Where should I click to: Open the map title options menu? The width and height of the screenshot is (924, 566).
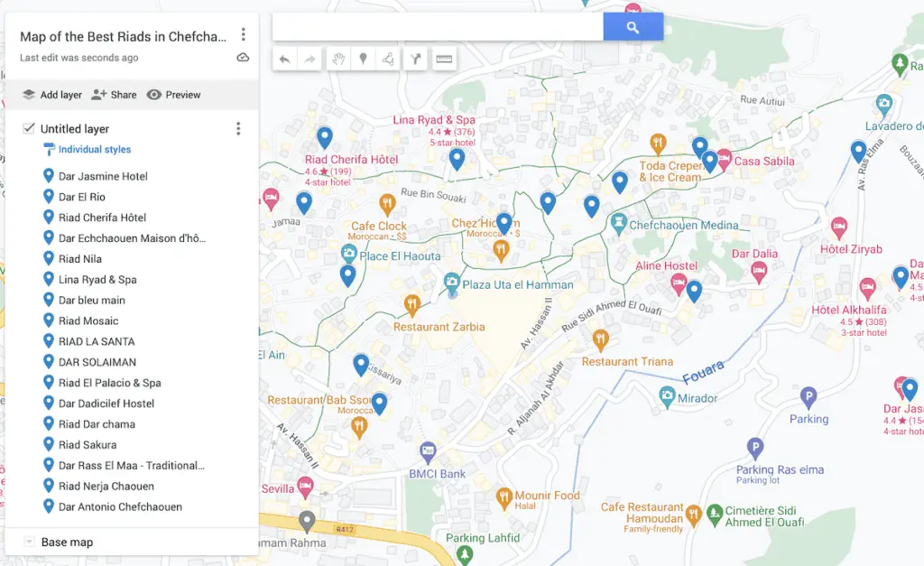pyautogui.click(x=243, y=34)
